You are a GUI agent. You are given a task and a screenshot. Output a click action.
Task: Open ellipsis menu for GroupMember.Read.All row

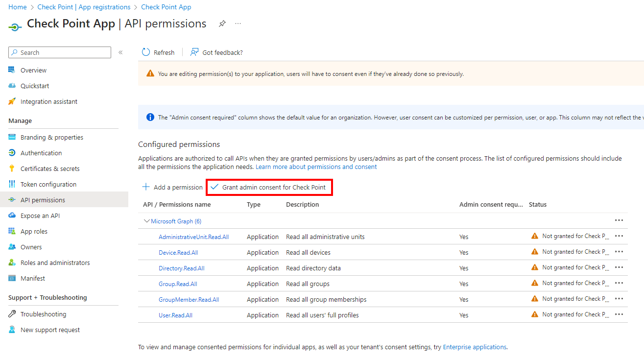(x=619, y=299)
